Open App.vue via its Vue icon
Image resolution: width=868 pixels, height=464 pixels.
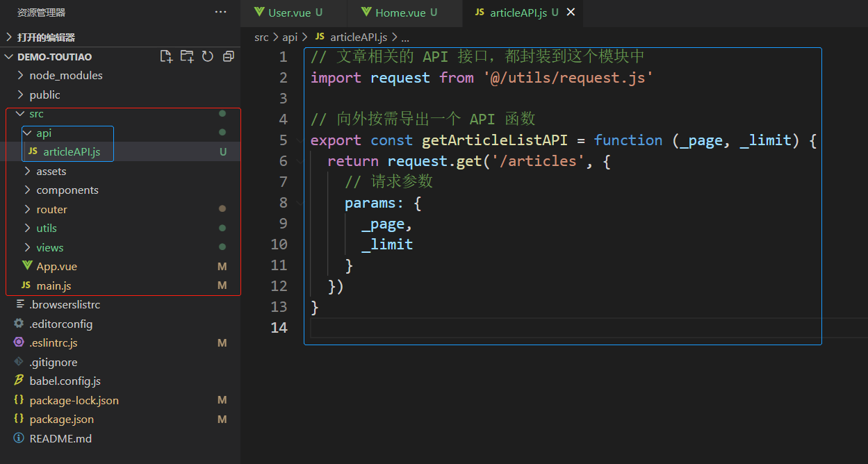(27, 266)
